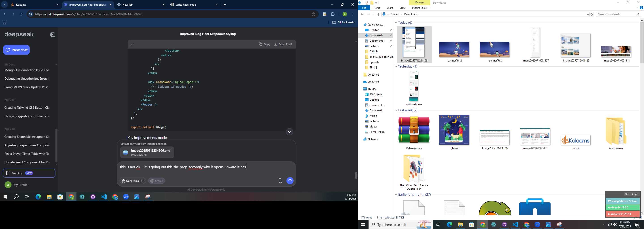Click the Open App tracker button
Image resolution: width=644 pixels, height=229 pixels.
point(631,194)
